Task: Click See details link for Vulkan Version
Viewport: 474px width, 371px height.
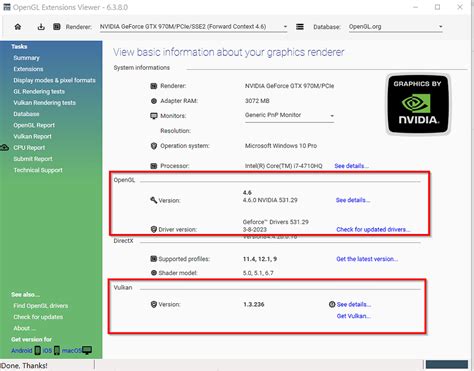Action: [354, 304]
